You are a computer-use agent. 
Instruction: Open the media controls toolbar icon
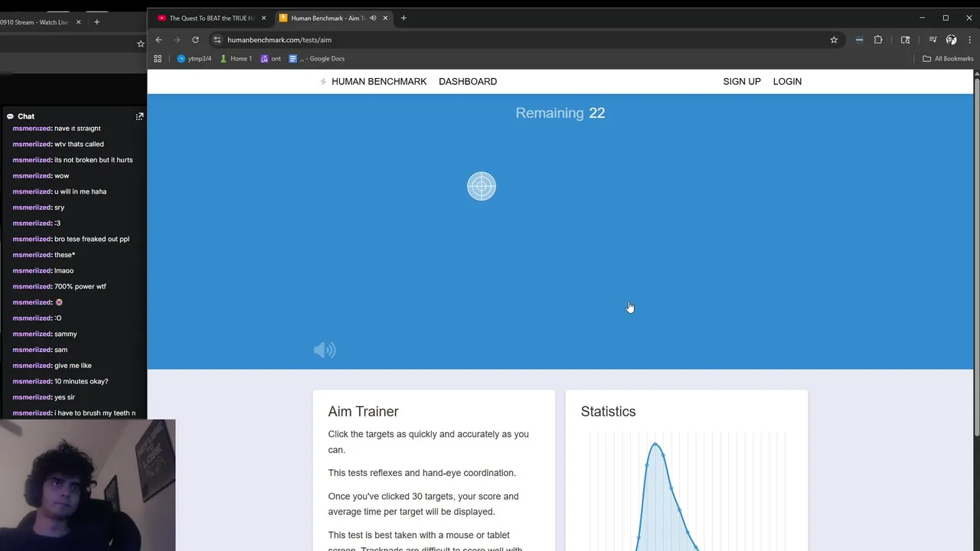(933, 40)
